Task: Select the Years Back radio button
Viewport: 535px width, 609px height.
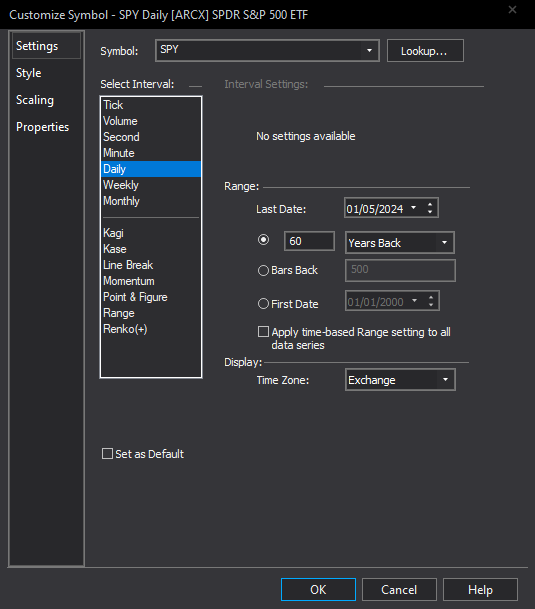Action: coord(263,240)
